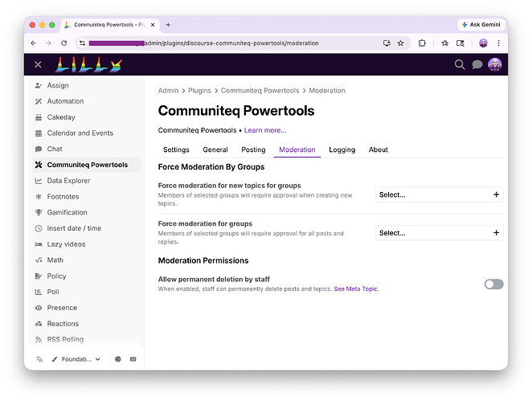Viewport: 532px width, 401px height.
Task: Open the Chrome profile avatar
Action: [x=483, y=43]
